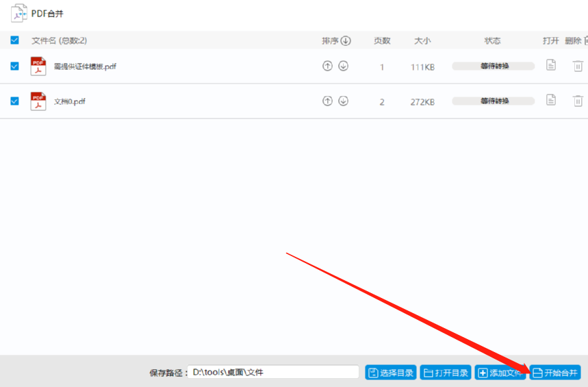Uncheck the 文档0.pdf checkbox
The height and width of the screenshot is (387, 588).
click(x=14, y=101)
